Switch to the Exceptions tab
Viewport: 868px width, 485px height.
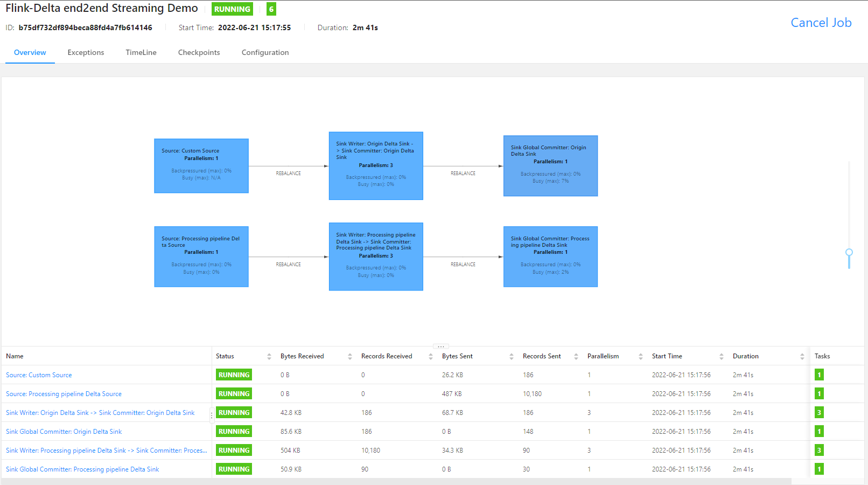(x=86, y=53)
